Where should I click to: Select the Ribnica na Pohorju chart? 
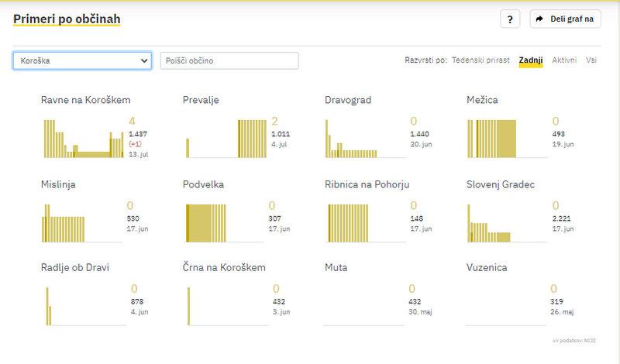(367, 223)
